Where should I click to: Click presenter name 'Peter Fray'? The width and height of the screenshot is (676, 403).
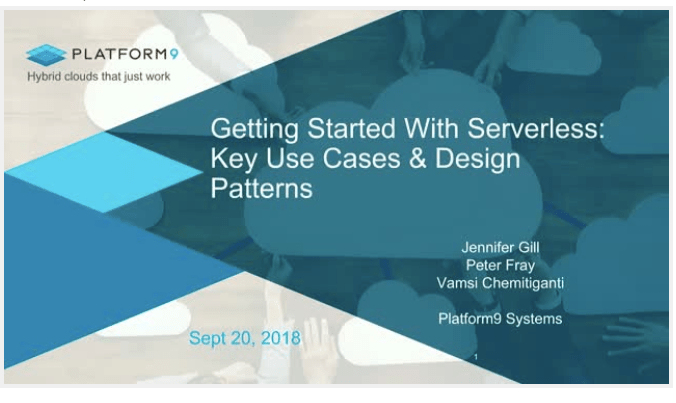pos(500,266)
